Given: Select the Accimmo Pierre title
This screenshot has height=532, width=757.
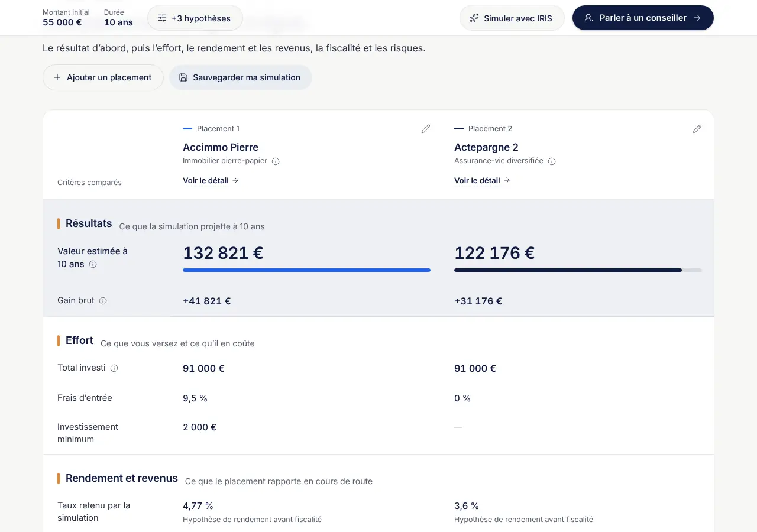Looking at the screenshot, I should click(x=221, y=147).
